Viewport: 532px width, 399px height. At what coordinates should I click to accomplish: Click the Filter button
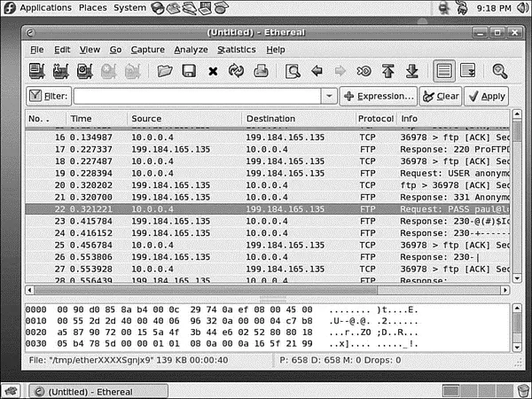pyautogui.click(x=49, y=97)
